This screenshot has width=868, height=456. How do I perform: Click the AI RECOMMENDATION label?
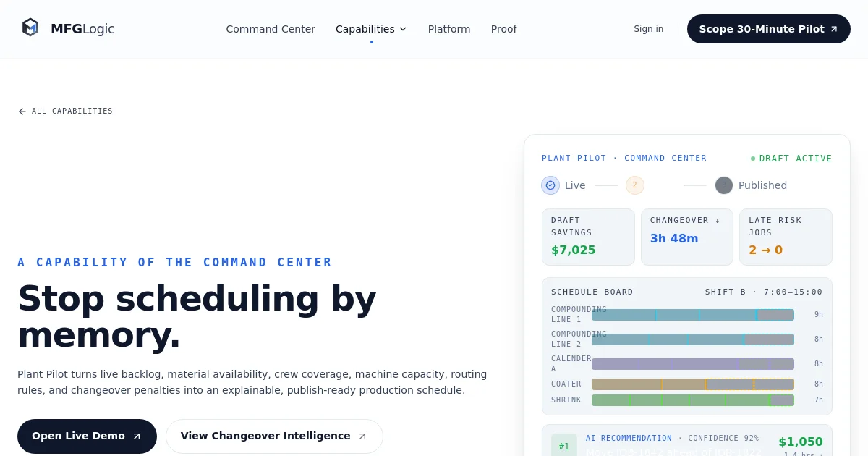tap(629, 439)
